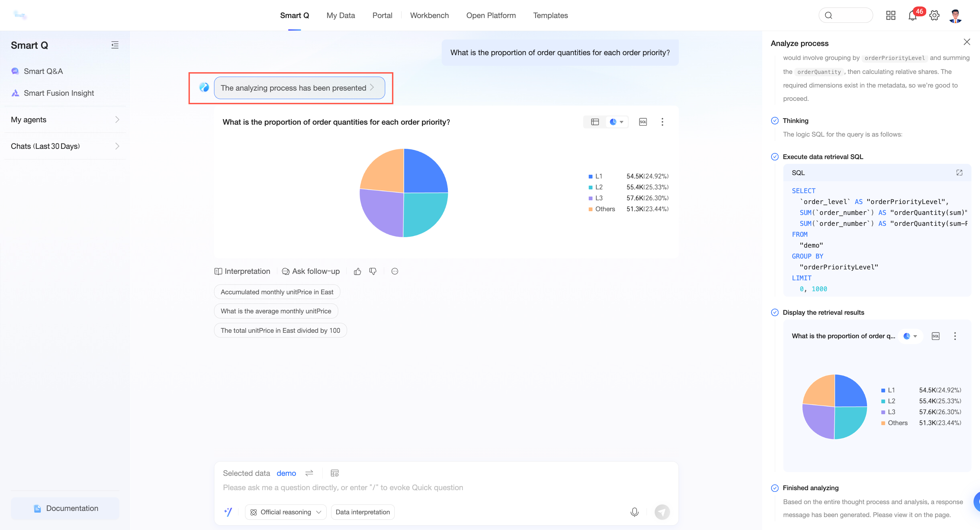Click the SQL icon on chart card
Screen dimensions: 980x530
(x=642, y=122)
